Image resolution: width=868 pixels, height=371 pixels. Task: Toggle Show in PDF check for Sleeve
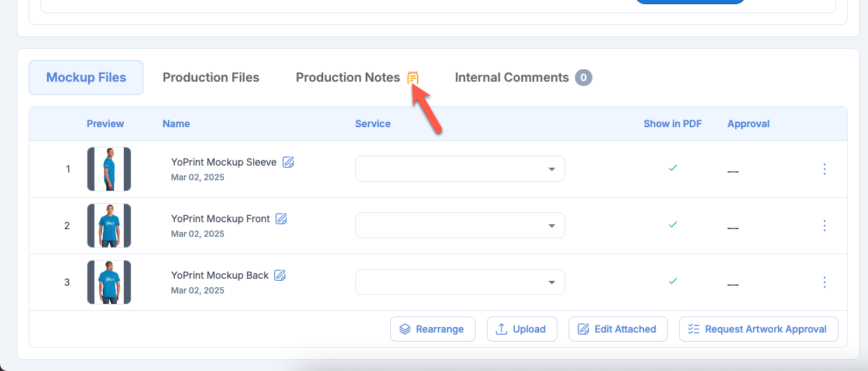click(672, 168)
